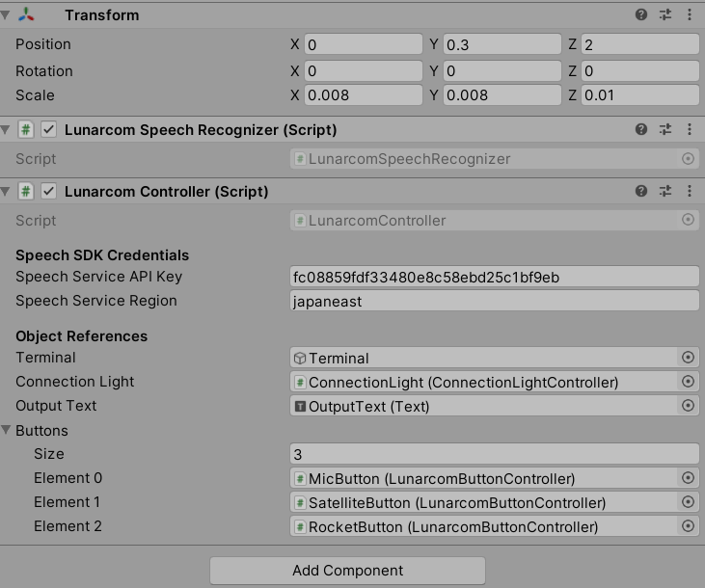The width and height of the screenshot is (705, 588).
Task: Click the Transform component header title
Action: point(102,15)
